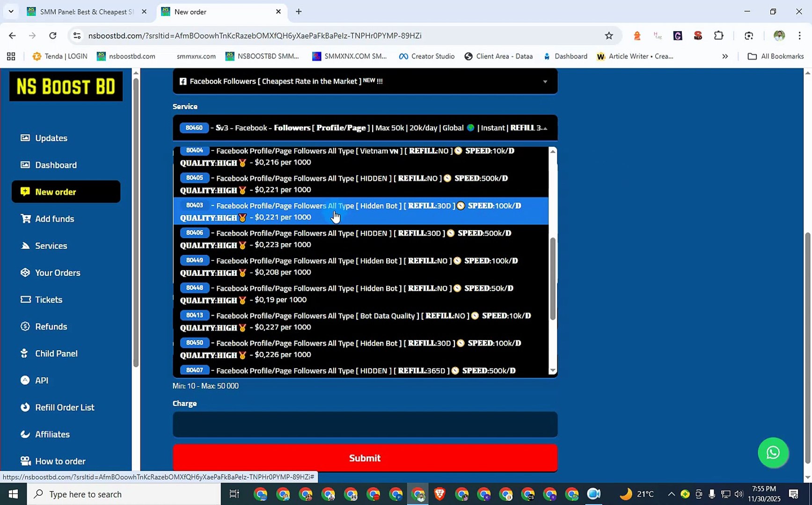Click the NS Boost BD logo
The height and width of the screenshot is (505, 812).
(x=66, y=86)
